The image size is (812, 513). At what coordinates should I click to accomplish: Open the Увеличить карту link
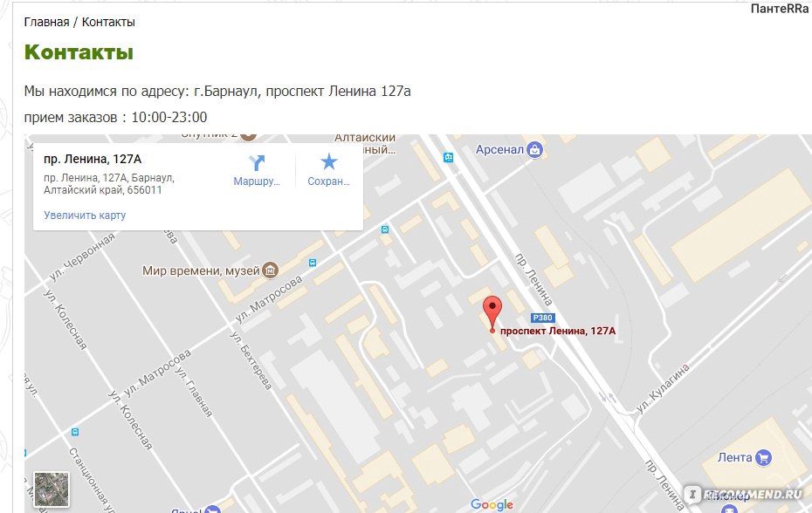[x=85, y=215]
